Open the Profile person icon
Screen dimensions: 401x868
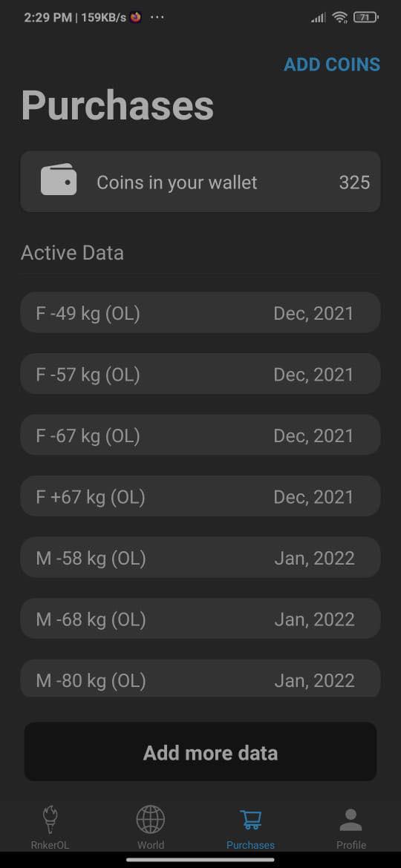pos(351,820)
